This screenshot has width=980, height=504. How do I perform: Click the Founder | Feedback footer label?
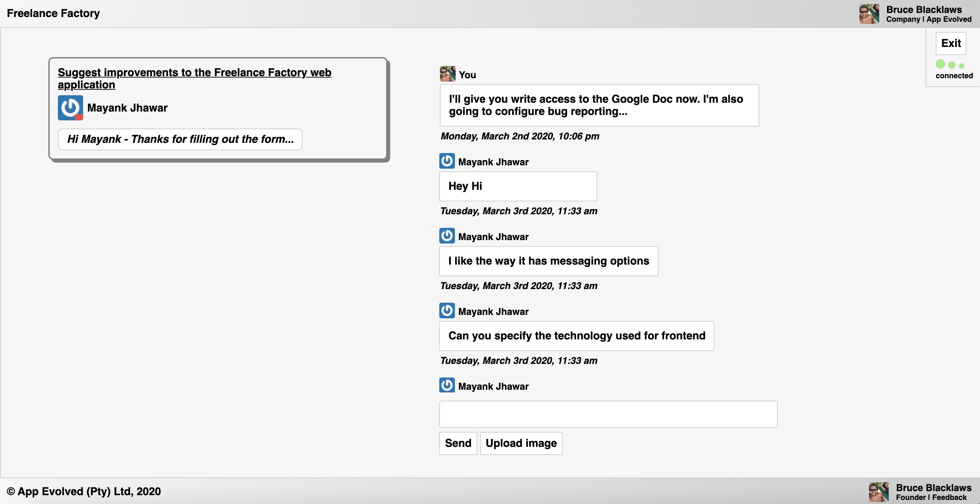coord(931,498)
